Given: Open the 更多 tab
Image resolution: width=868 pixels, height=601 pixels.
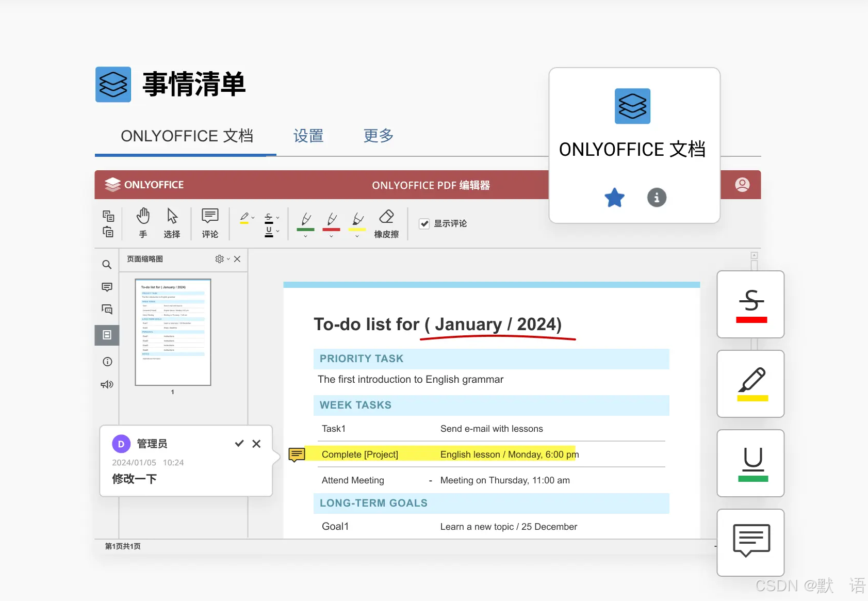Looking at the screenshot, I should (379, 136).
